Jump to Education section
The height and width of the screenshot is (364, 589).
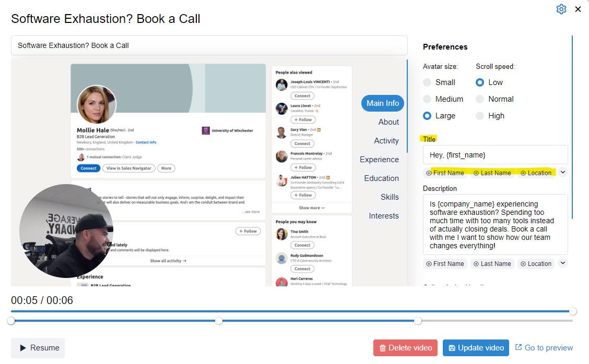(x=381, y=178)
